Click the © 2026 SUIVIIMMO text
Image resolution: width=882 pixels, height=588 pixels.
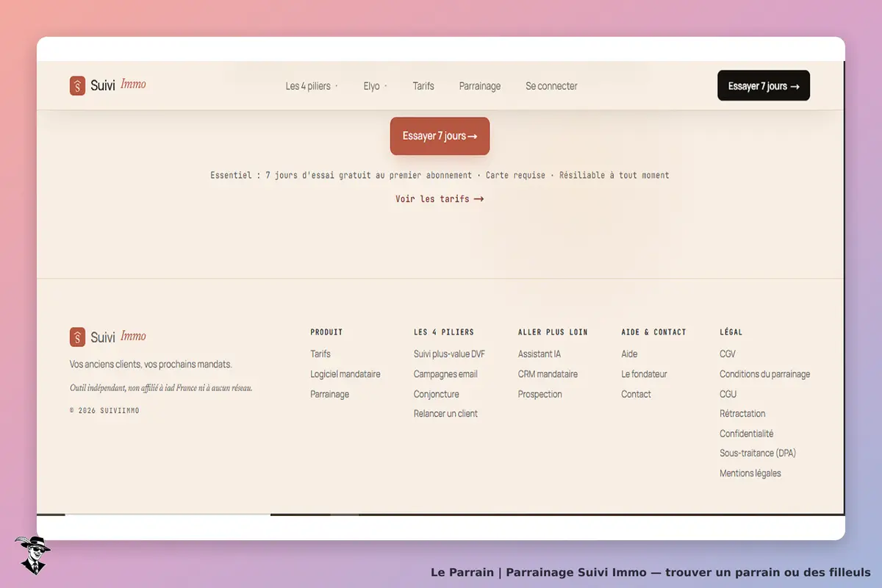click(x=104, y=411)
